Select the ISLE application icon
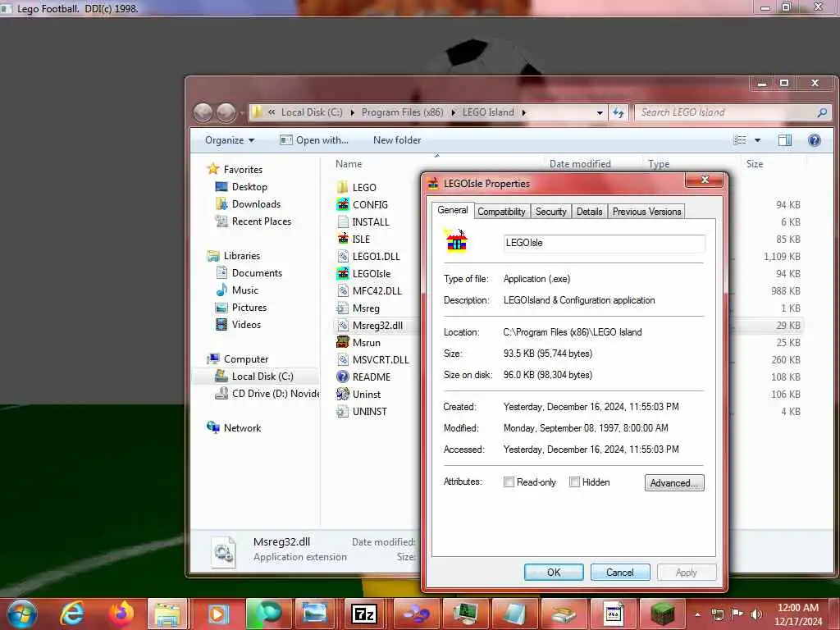The image size is (840, 630). coord(343,239)
